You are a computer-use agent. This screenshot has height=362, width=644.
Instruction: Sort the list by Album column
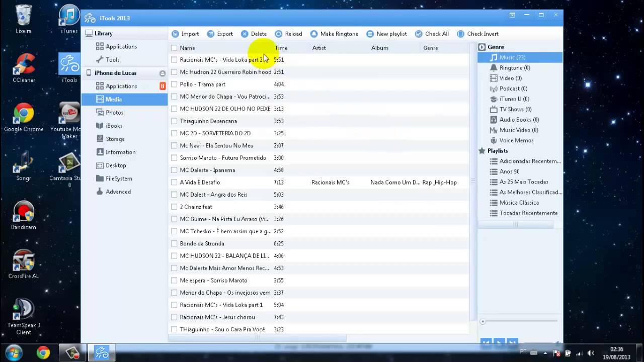pos(379,48)
